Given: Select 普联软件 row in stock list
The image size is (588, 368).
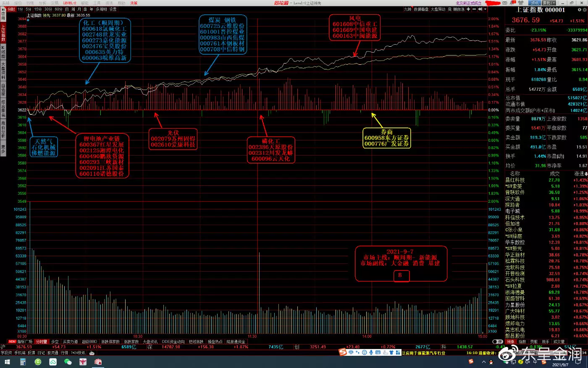Looking at the screenshot, I should tap(546, 192).
